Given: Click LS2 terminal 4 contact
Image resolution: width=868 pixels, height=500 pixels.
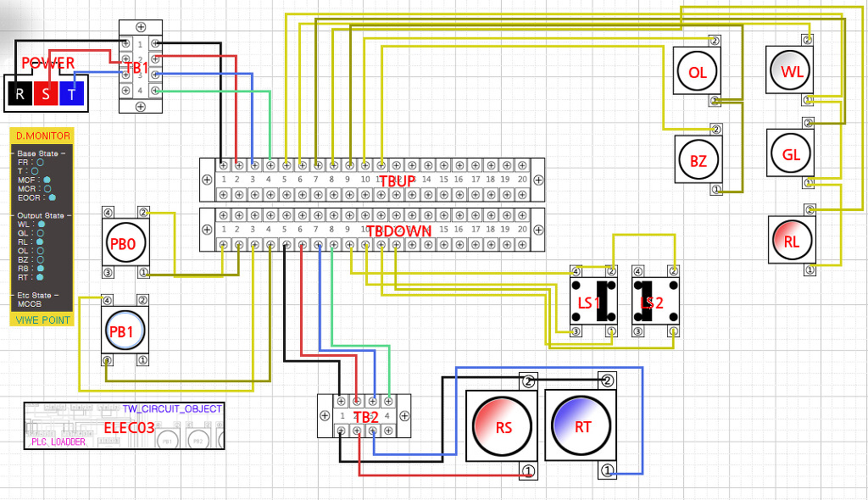Looking at the screenshot, I should (x=638, y=271).
